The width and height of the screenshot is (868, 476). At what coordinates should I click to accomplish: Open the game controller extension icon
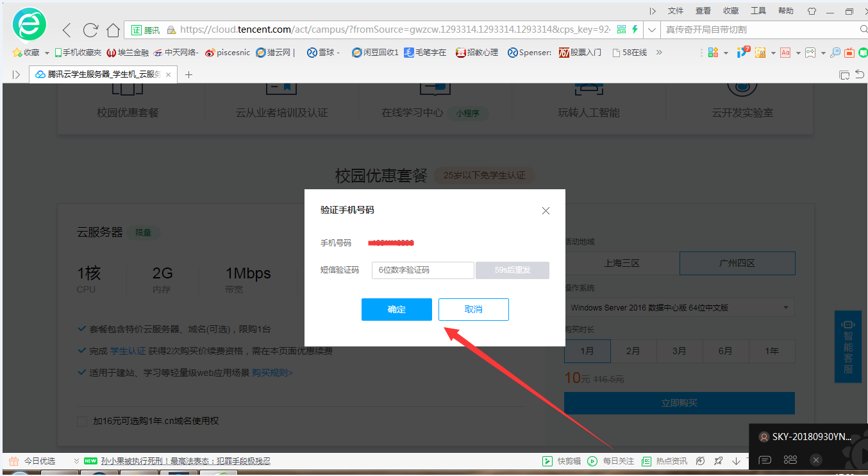coord(810,53)
